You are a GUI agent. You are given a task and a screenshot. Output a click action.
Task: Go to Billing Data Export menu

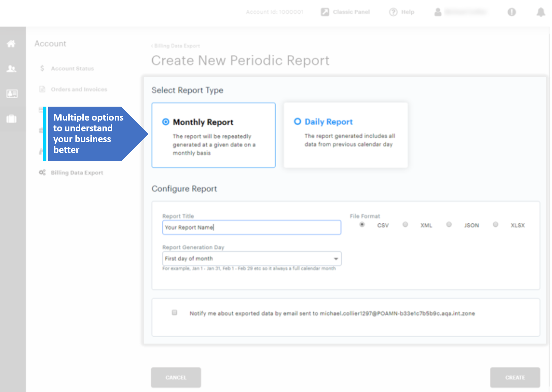[77, 173]
